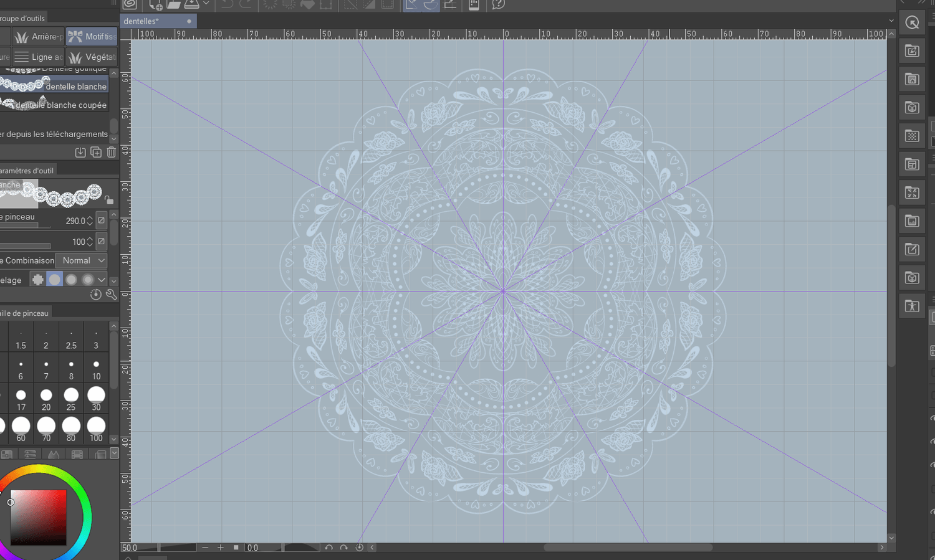Select the strong anti-aliasing option

[x=88, y=280]
